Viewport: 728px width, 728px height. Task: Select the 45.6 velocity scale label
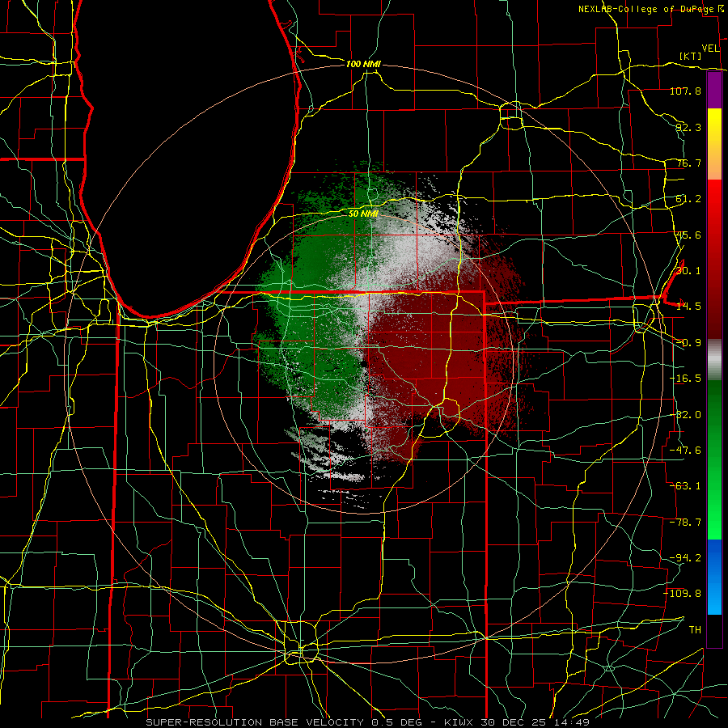(x=688, y=235)
